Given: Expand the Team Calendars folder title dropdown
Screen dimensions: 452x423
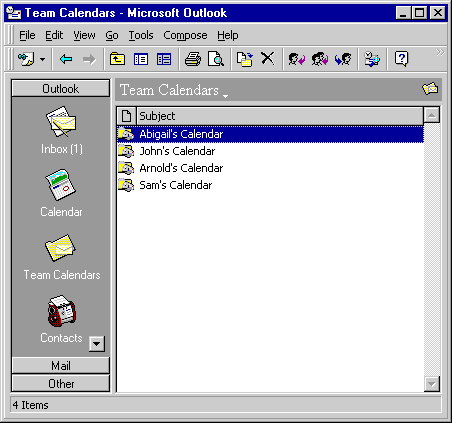Looking at the screenshot, I should click(226, 96).
